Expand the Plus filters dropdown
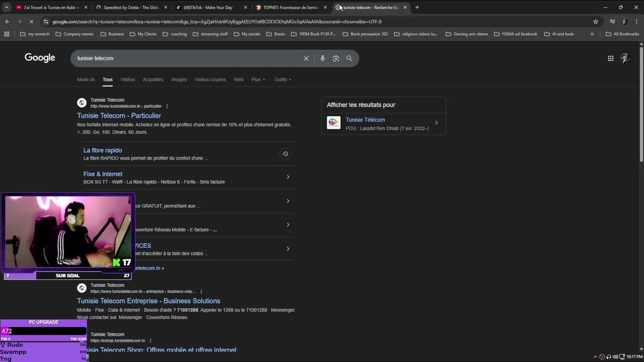Image resolution: width=644 pixels, height=362 pixels. 258,79
